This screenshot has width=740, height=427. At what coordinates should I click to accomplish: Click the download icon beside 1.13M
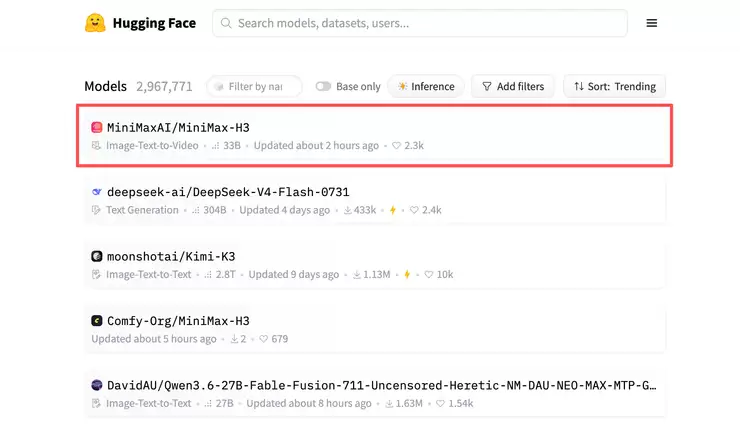357,274
